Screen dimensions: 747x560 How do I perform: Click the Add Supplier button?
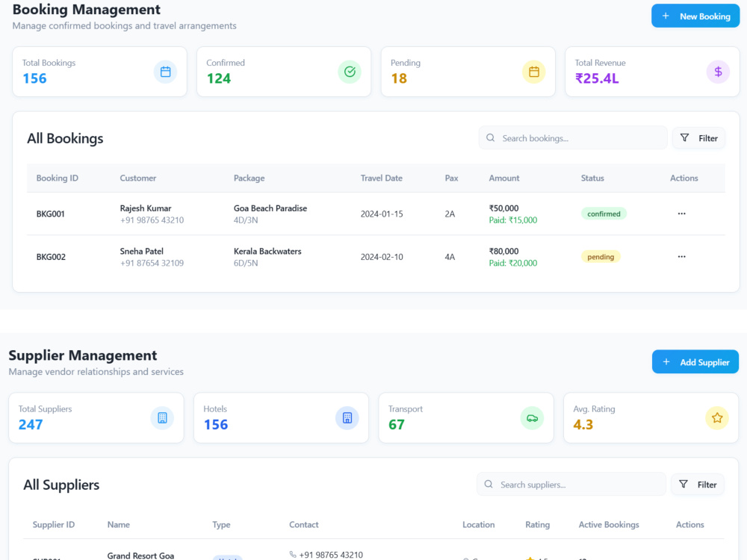(x=695, y=362)
